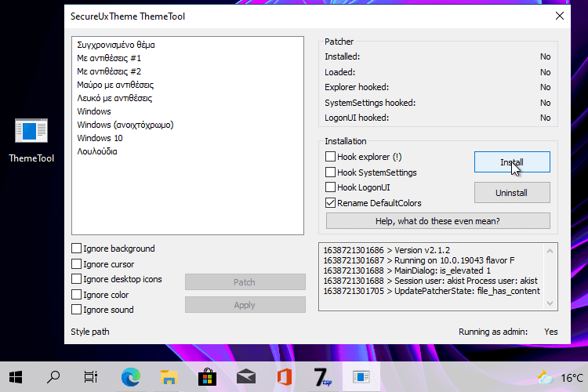The height and width of the screenshot is (392, 588).
Task: Click the 'Style path' label
Action: pyautogui.click(x=90, y=332)
